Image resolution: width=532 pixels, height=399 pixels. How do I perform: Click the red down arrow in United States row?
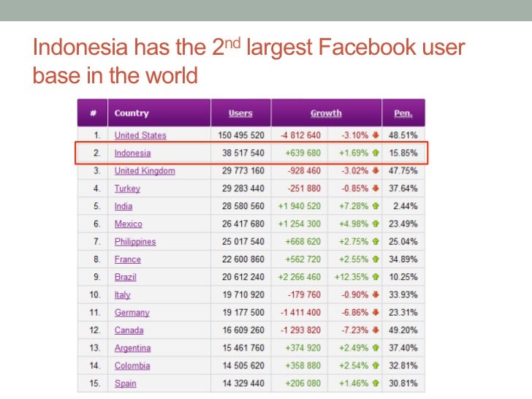[x=376, y=135]
